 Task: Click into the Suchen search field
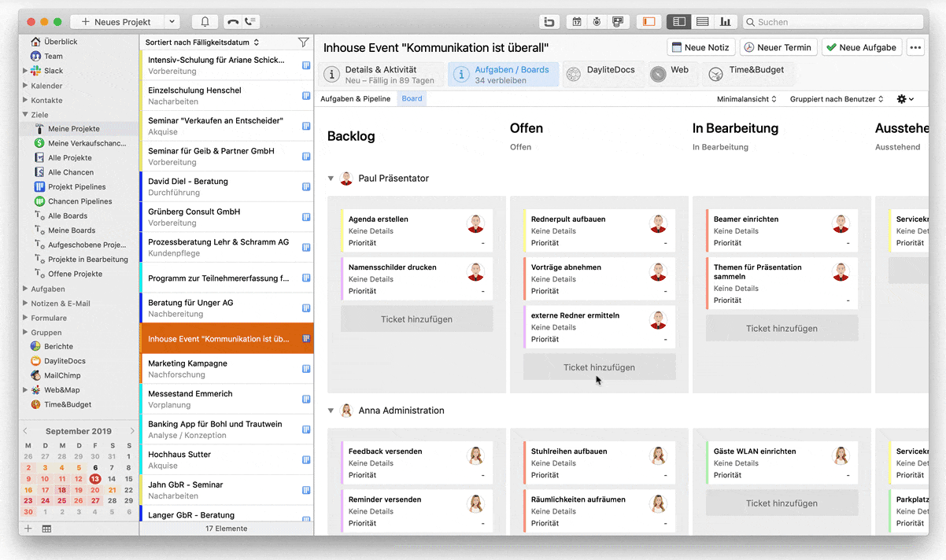835,22
